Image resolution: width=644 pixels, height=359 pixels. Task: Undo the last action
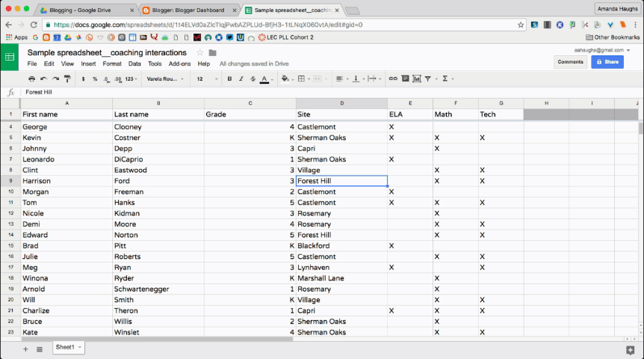pyautogui.click(x=43, y=79)
